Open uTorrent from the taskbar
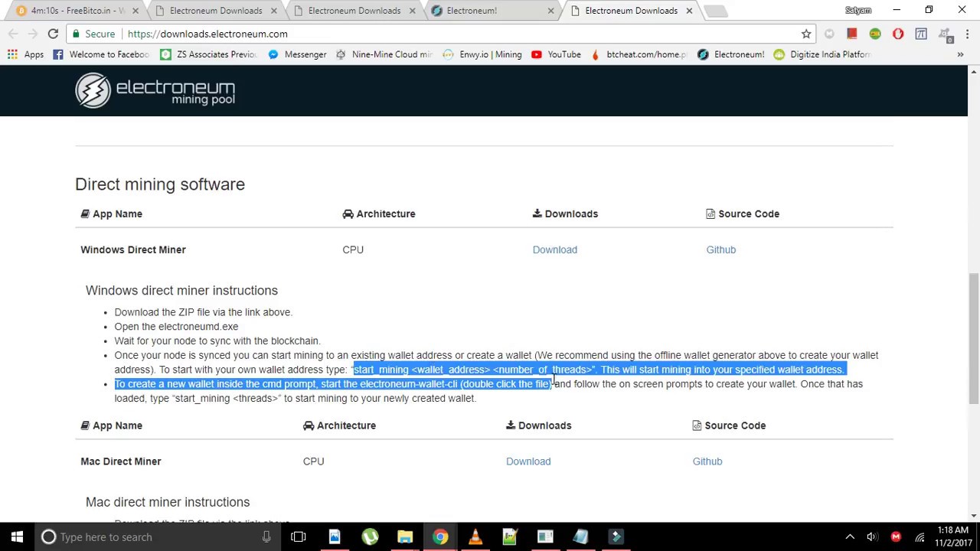This screenshot has height=551, width=980. (370, 536)
